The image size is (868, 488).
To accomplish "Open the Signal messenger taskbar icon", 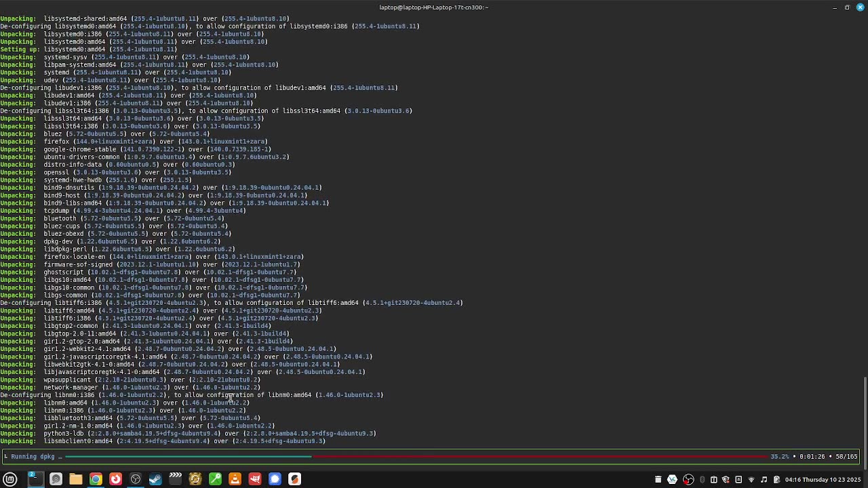I will (x=275, y=479).
